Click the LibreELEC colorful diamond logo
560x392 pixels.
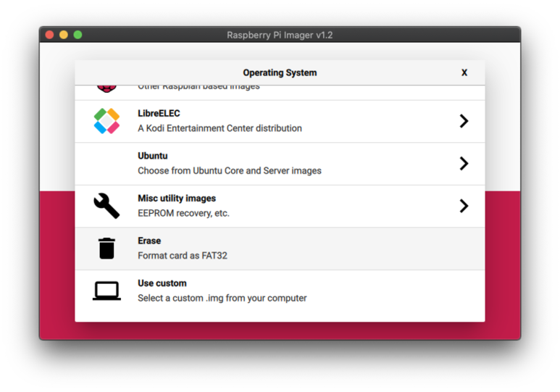click(x=106, y=121)
